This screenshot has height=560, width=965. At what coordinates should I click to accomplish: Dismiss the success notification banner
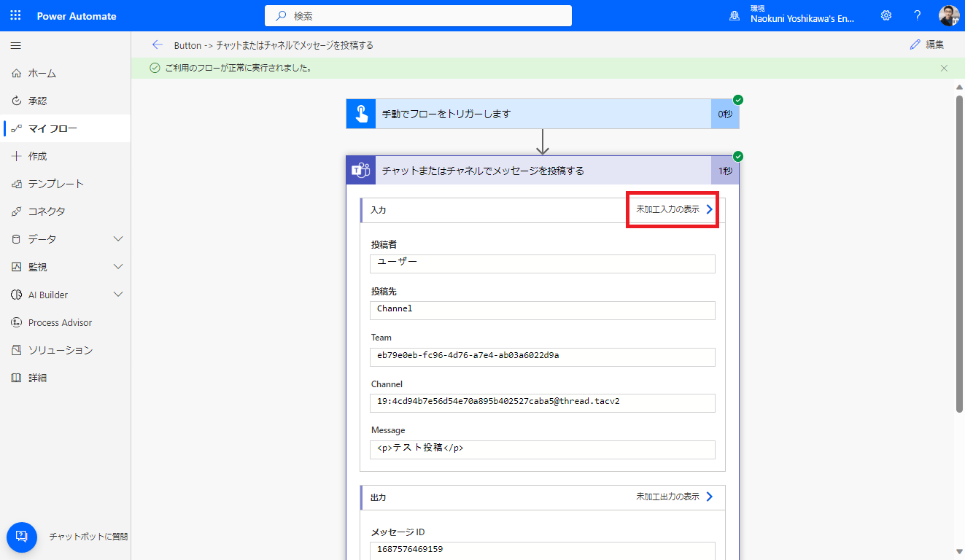tap(944, 68)
